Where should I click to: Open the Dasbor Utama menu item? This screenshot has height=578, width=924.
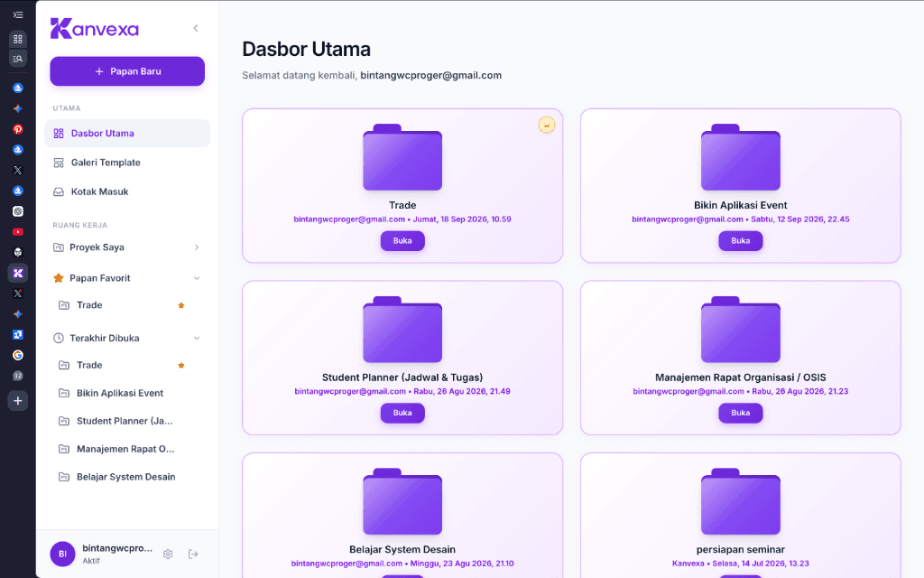pos(127,134)
